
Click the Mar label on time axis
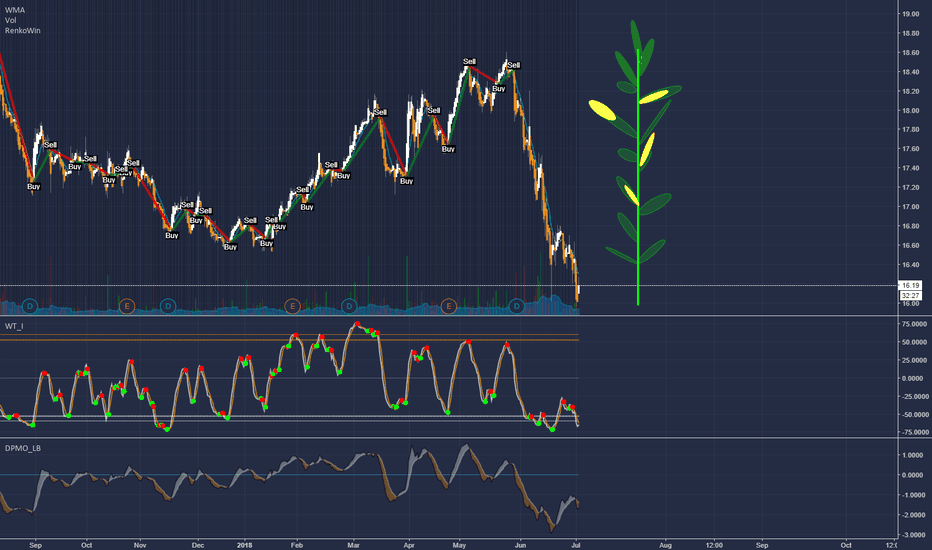(354, 545)
